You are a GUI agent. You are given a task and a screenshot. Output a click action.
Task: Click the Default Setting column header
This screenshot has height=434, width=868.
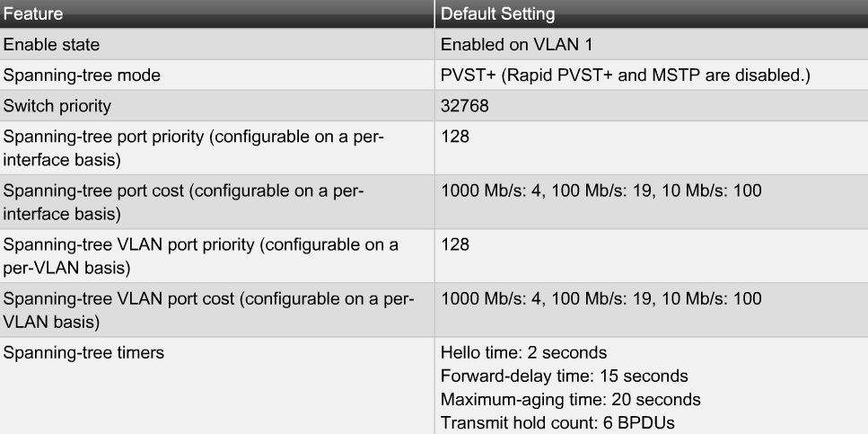497,14
